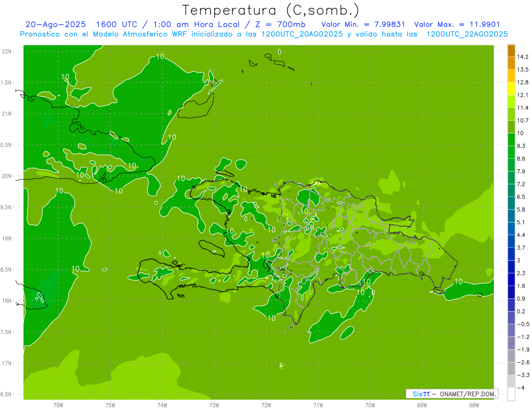Click the "1200UTC_22AGO2025" valid-until text

(467, 34)
